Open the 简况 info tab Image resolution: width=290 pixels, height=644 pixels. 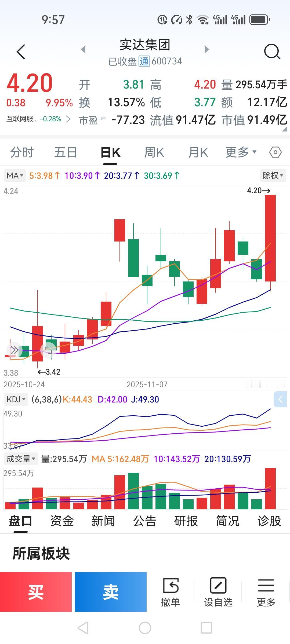(x=228, y=521)
